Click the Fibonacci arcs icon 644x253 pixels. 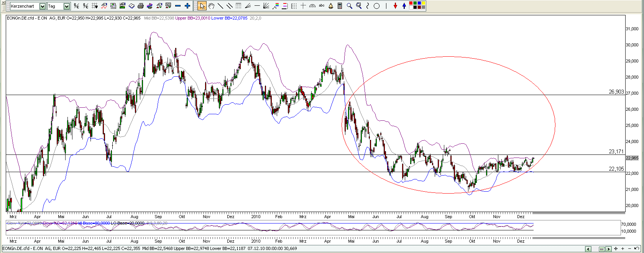coord(312,6)
